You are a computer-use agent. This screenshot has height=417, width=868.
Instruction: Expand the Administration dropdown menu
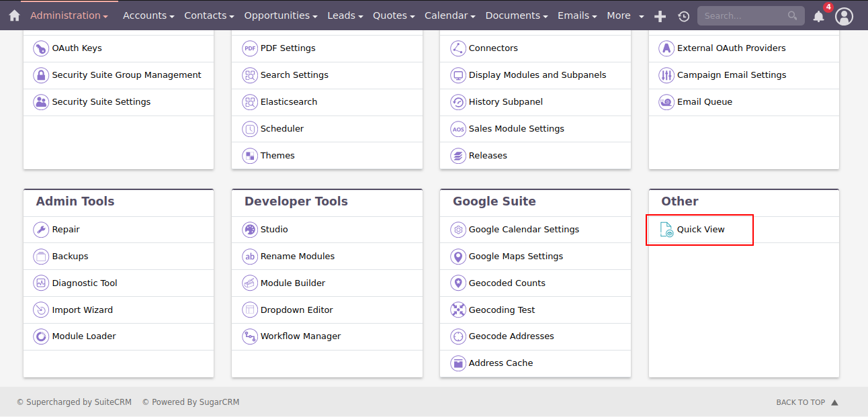point(69,15)
